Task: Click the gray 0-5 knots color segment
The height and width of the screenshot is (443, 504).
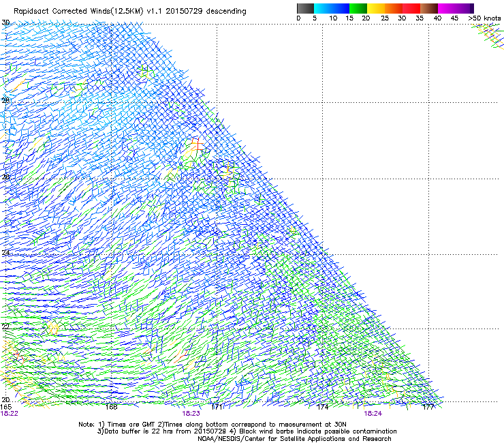Action: click(305, 8)
